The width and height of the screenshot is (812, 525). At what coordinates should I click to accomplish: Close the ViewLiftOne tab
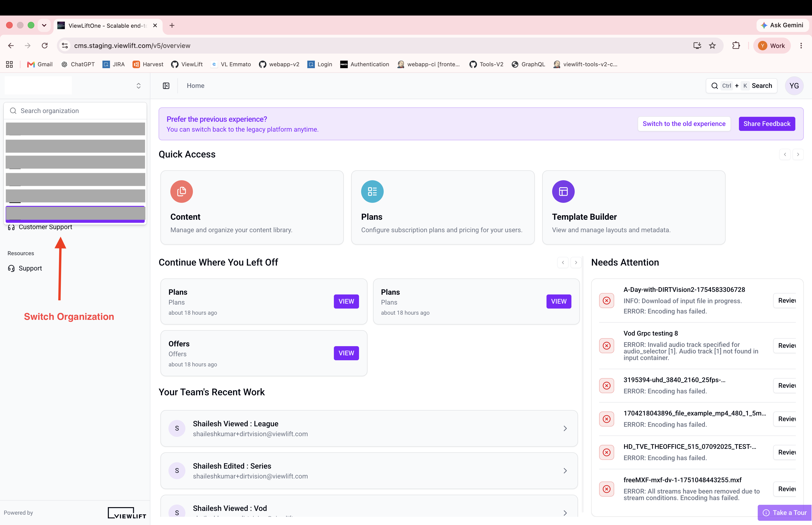[155, 26]
